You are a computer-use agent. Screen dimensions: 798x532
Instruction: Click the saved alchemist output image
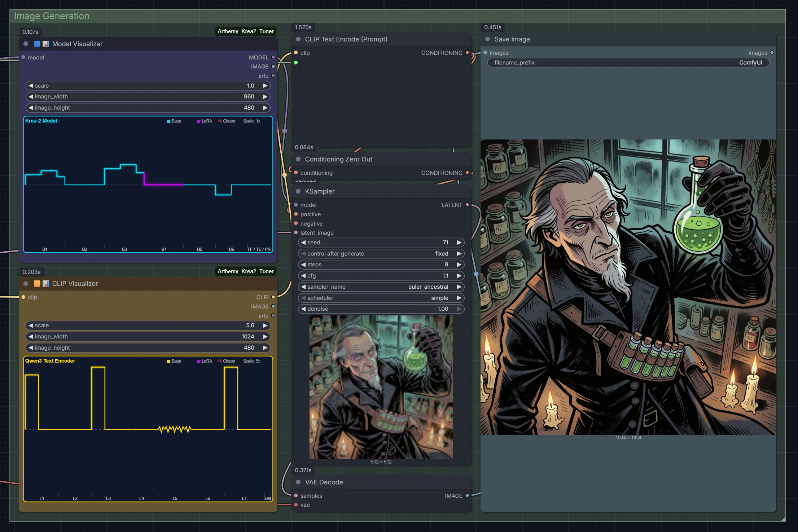pos(628,287)
